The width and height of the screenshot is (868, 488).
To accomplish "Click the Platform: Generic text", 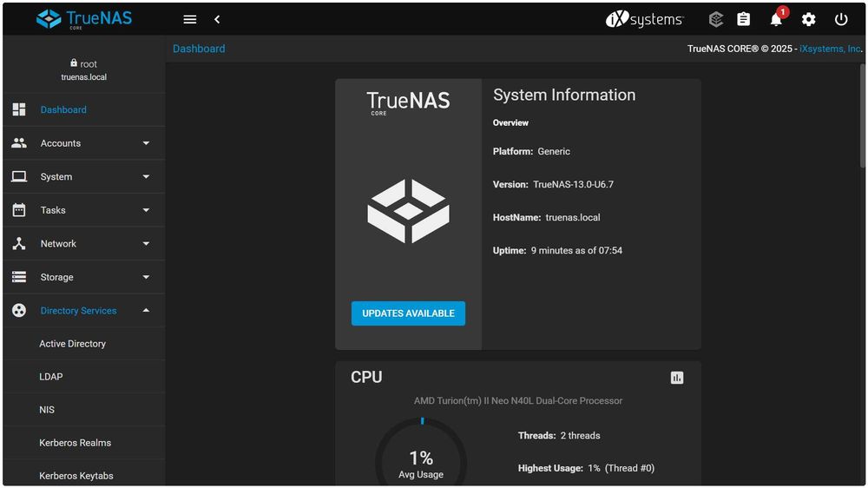I will point(531,151).
